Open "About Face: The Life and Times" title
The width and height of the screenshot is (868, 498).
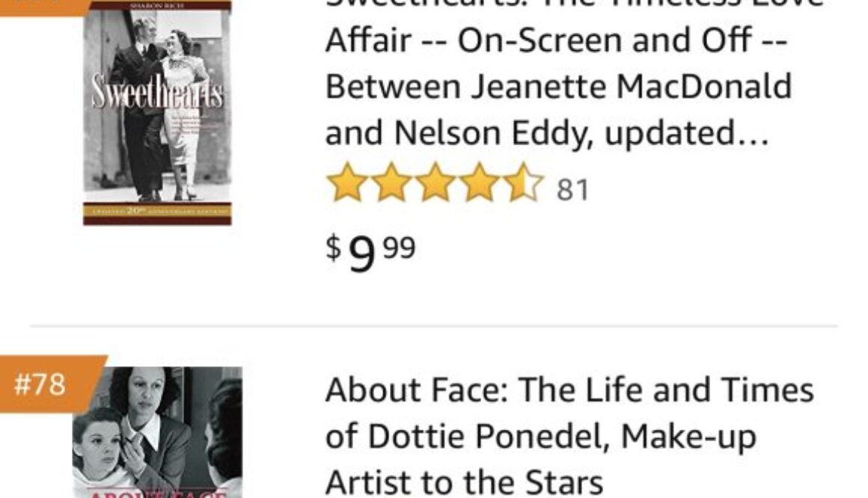(x=569, y=389)
